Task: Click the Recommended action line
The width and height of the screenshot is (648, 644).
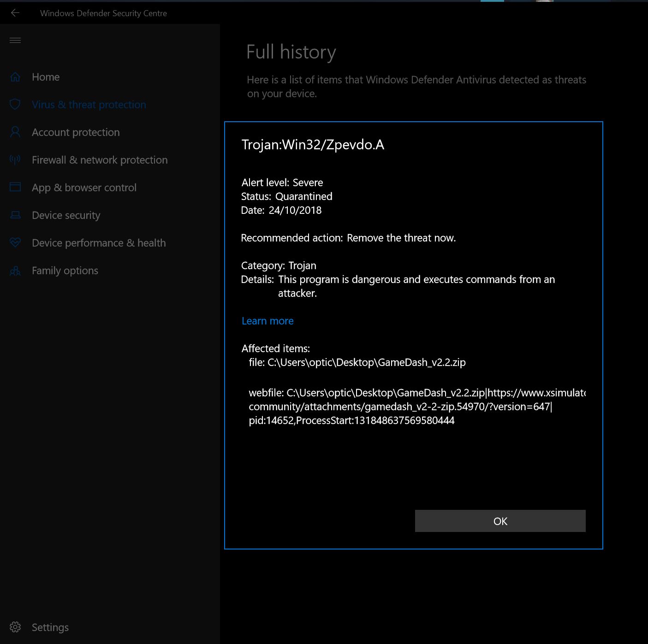Action: [x=349, y=238]
